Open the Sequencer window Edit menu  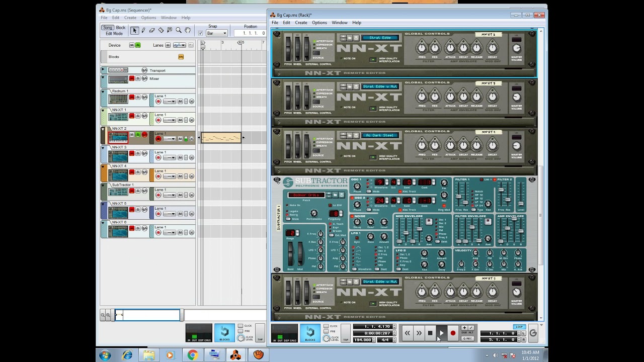[x=116, y=18]
